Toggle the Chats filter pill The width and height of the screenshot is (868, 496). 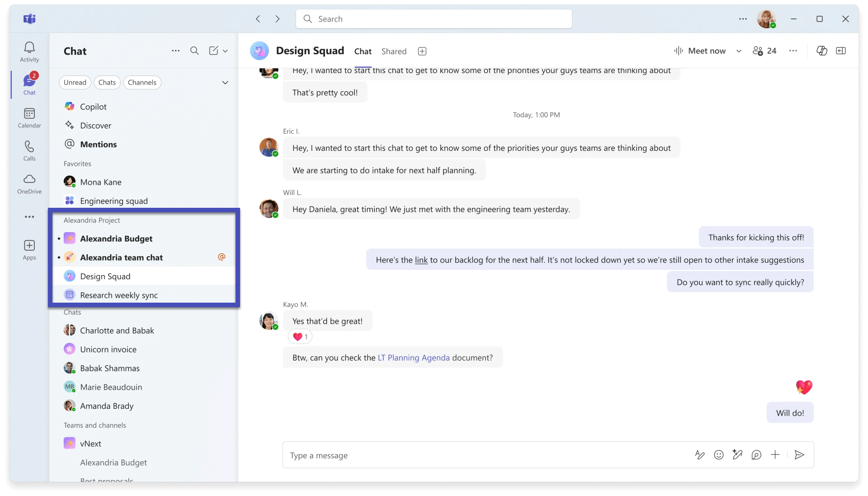[107, 82]
